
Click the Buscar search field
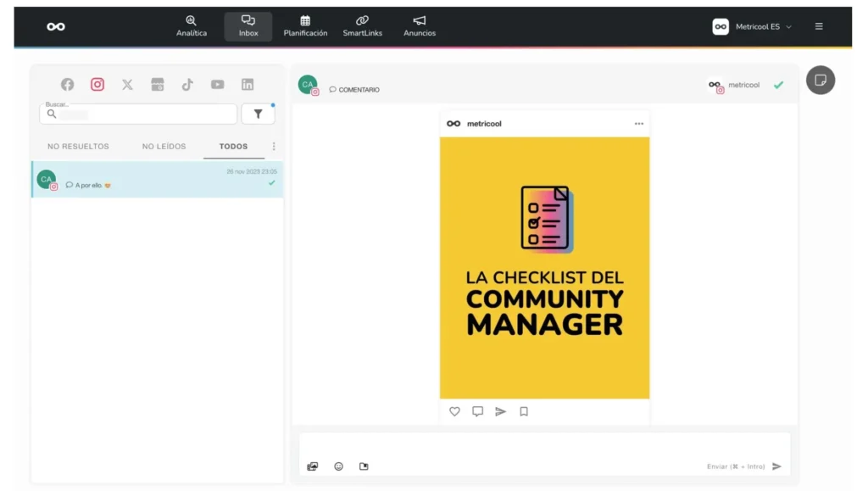click(x=136, y=114)
